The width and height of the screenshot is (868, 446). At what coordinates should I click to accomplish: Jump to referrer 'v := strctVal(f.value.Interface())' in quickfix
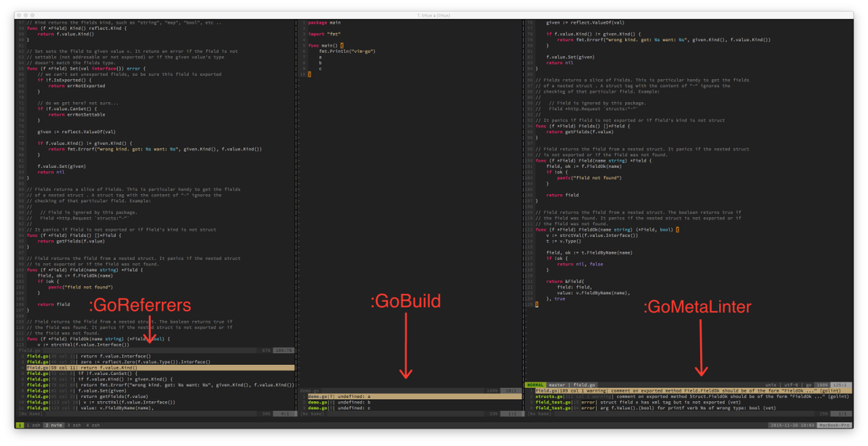[x=129, y=403]
